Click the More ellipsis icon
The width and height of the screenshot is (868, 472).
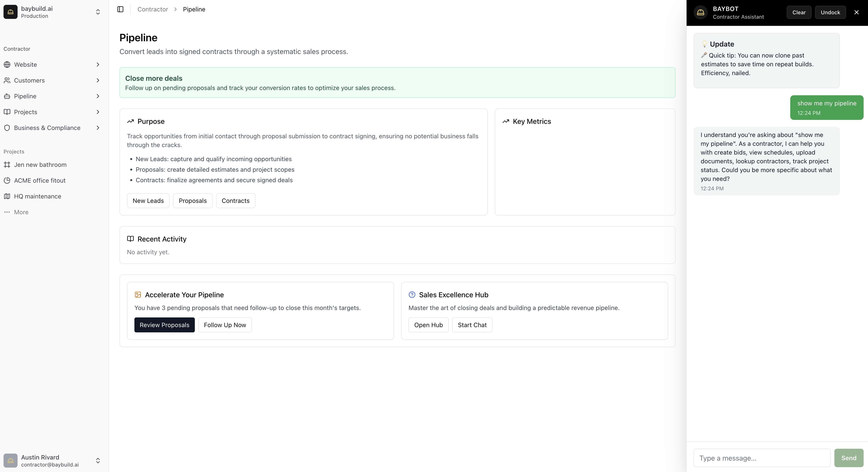coord(7,212)
